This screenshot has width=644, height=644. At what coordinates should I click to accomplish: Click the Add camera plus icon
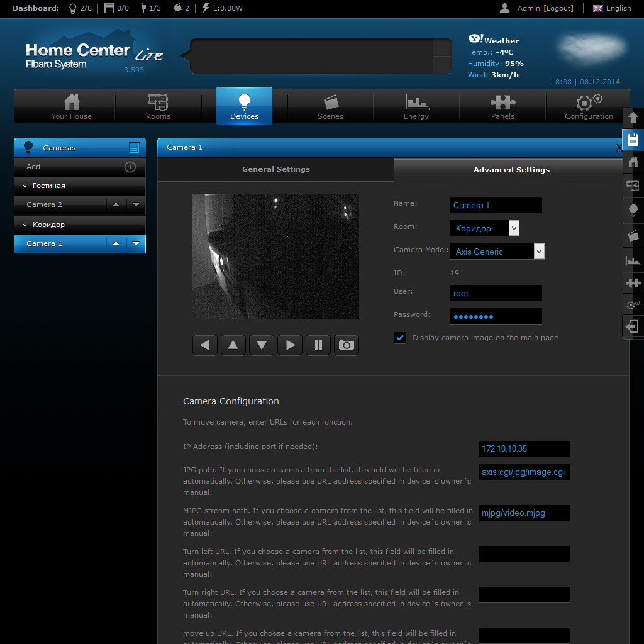(x=130, y=167)
